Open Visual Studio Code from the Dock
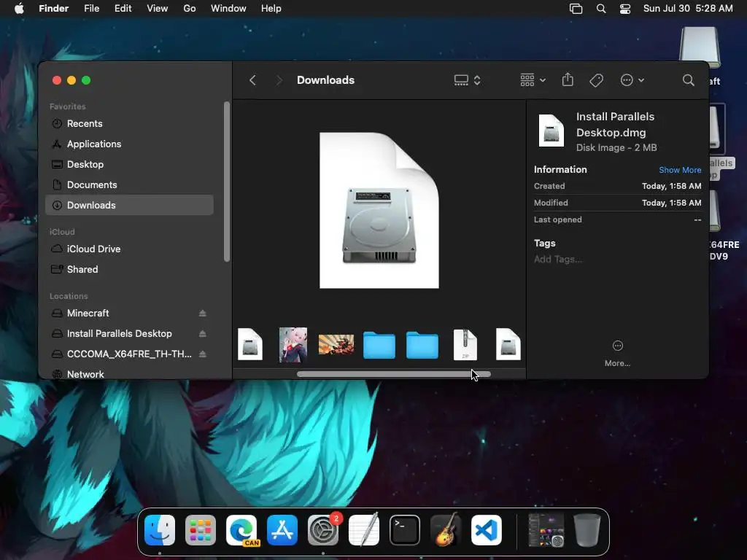Screen dimensions: 747x560 [x=487, y=530]
